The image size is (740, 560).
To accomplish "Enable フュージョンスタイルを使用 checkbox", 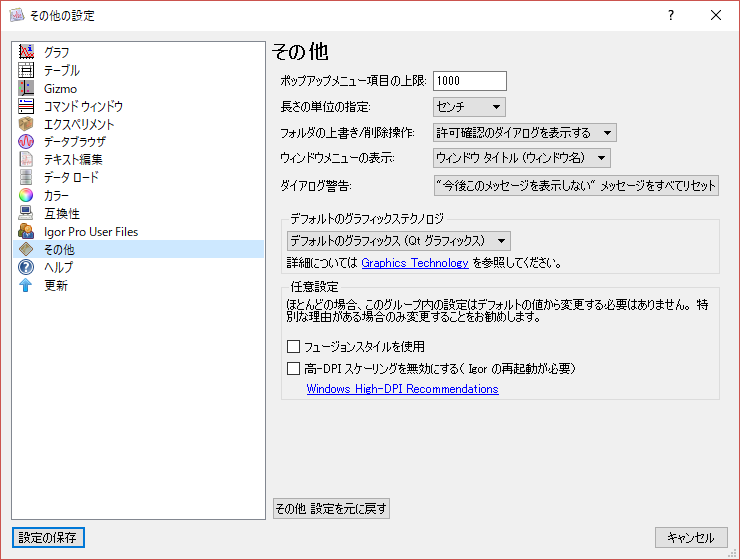I will [293, 347].
